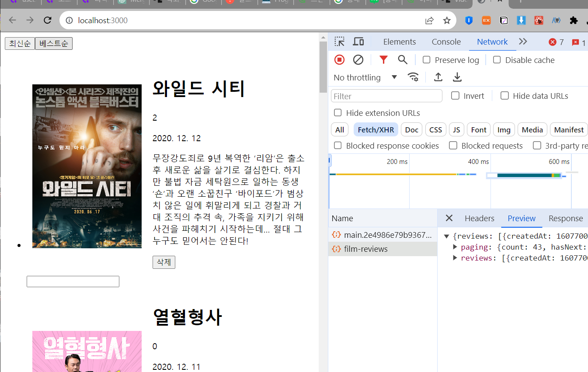Open the blue download arrow extension
Screen dimensions: 588x372
[x=521, y=20]
